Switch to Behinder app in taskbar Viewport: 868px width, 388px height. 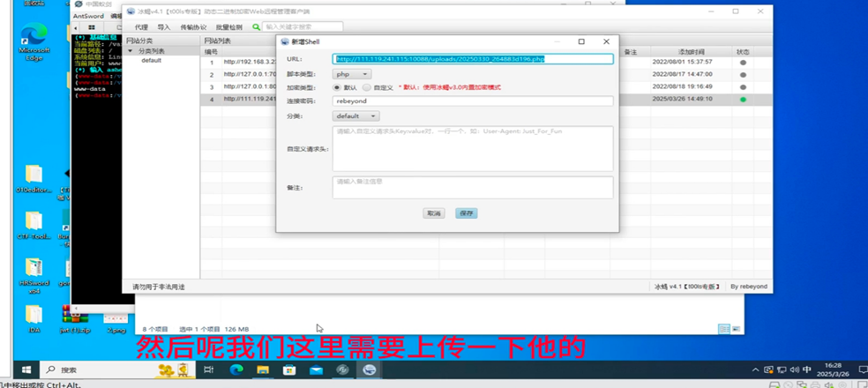370,369
